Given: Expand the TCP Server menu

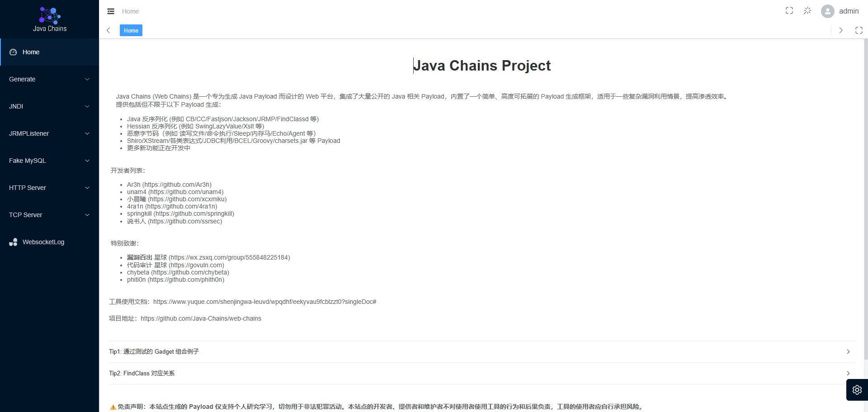Looking at the screenshot, I should pos(49,215).
